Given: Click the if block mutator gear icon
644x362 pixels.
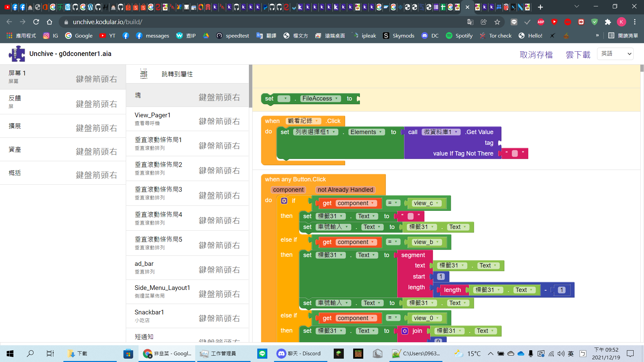Looking at the screenshot, I should (284, 200).
